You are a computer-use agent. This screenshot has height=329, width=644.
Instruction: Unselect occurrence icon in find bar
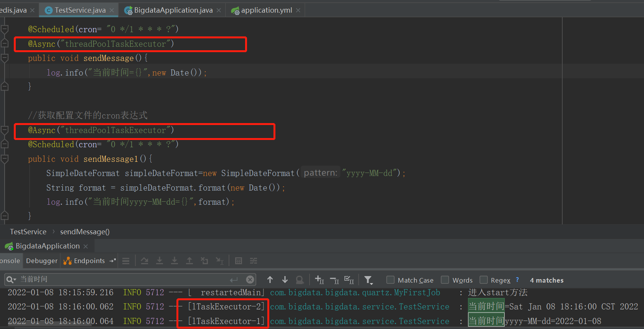click(x=334, y=280)
